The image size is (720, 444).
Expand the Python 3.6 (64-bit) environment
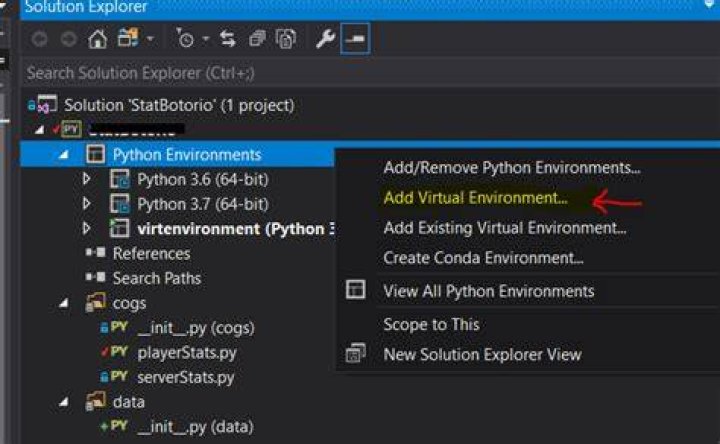86,179
